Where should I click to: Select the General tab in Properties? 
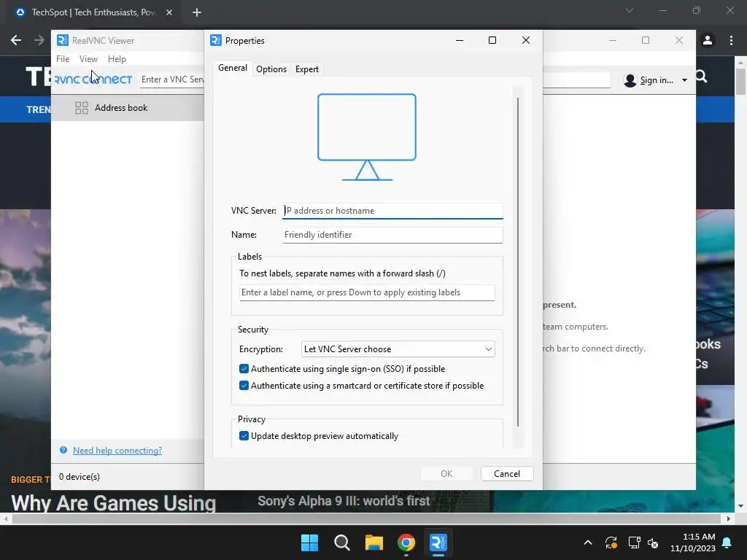click(233, 68)
